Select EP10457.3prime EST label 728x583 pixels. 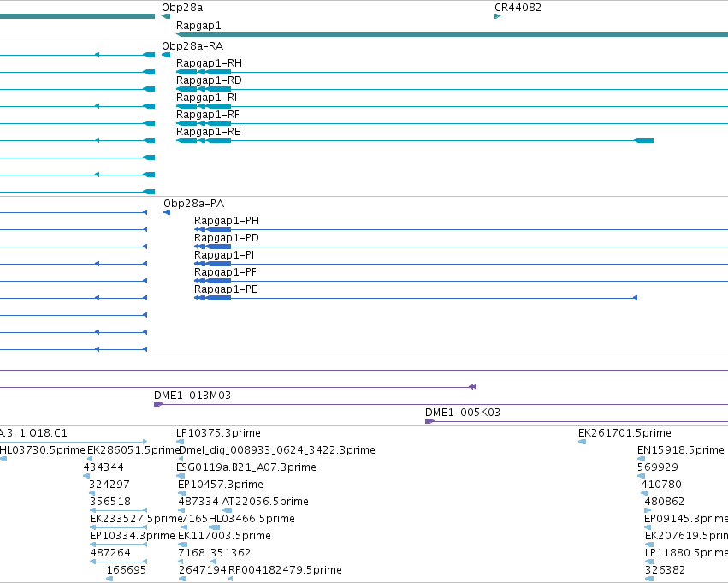[221, 485]
